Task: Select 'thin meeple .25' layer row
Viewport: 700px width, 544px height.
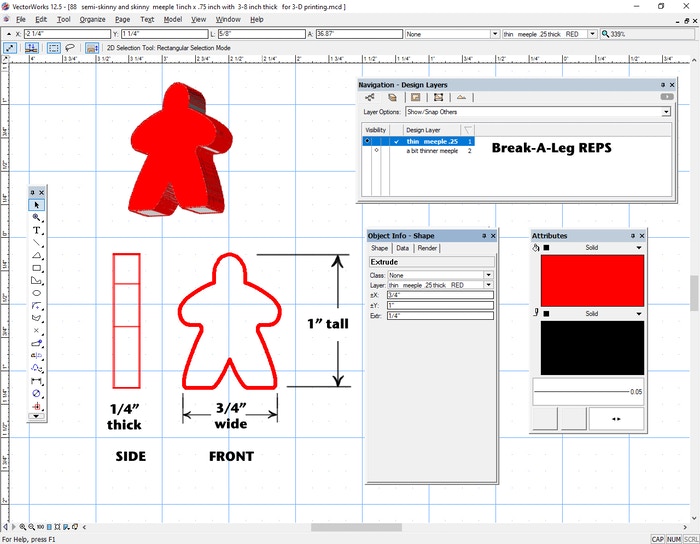Action: point(418,141)
